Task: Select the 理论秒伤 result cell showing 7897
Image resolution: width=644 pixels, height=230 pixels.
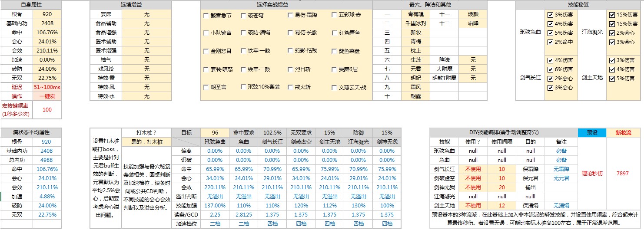Action: coord(622,174)
